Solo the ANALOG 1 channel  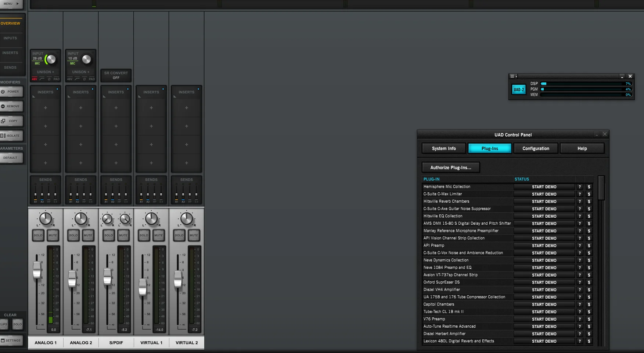coord(38,235)
